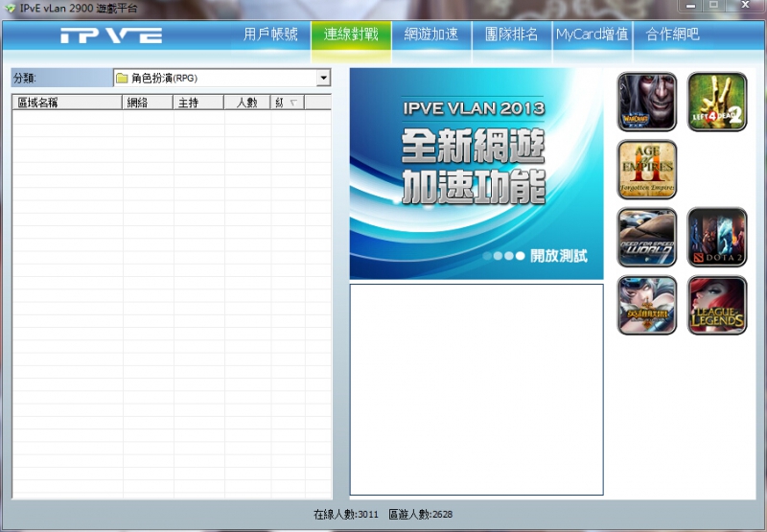Viewport: 767px width, 532px height.
Task: Open the League of Legends icon
Action: (716, 306)
